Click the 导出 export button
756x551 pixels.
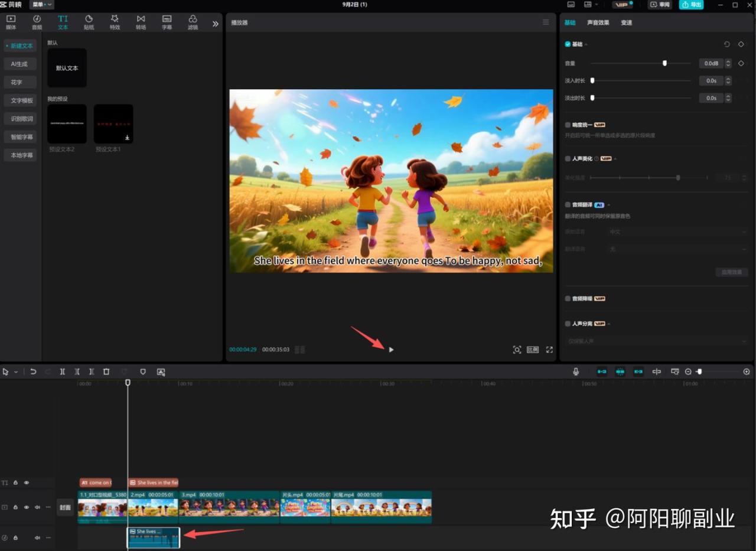click(x=691, y=5)
